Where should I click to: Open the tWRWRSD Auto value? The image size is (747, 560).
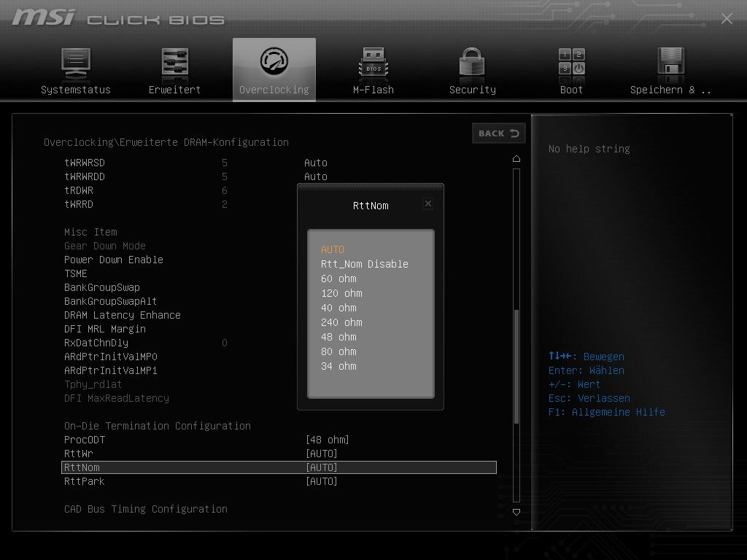(315, 163)
